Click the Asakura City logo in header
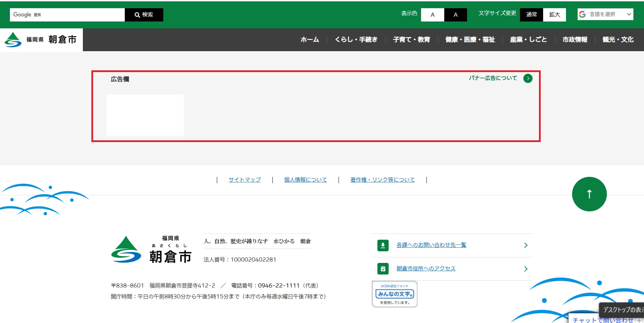This screenshot has height=323, width=644. pyautogui.click(x=41, y=40)
